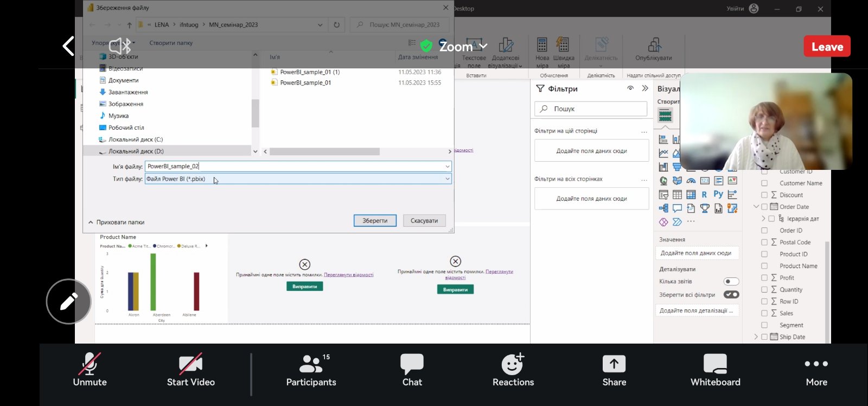
Task: Expand the Ship Date field
Action: point(756,337)
